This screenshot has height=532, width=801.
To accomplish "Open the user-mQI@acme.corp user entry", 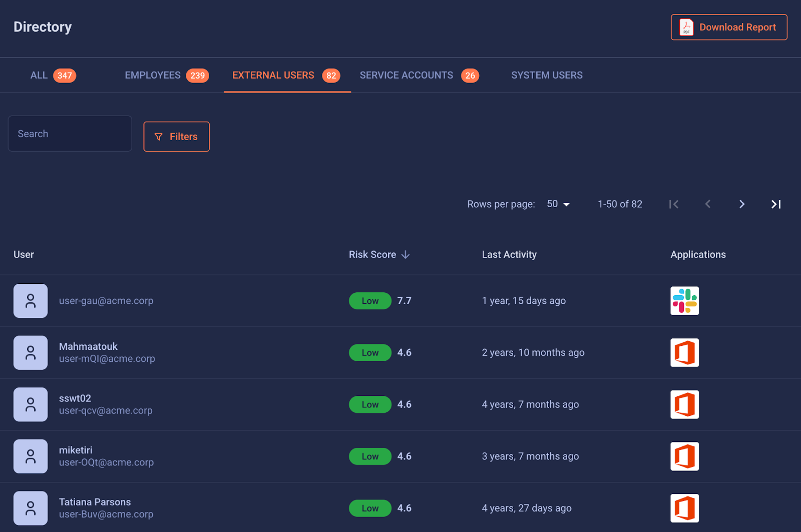I will point(107,358).
